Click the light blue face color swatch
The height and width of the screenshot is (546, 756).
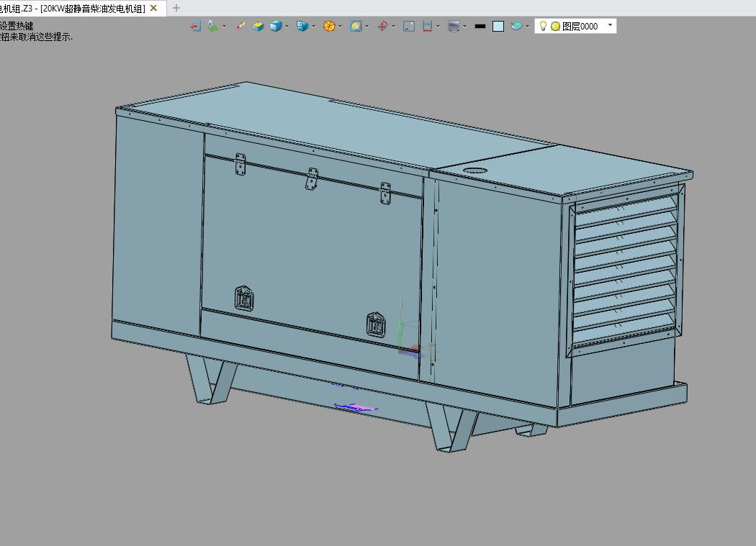[x=498, y=26]
